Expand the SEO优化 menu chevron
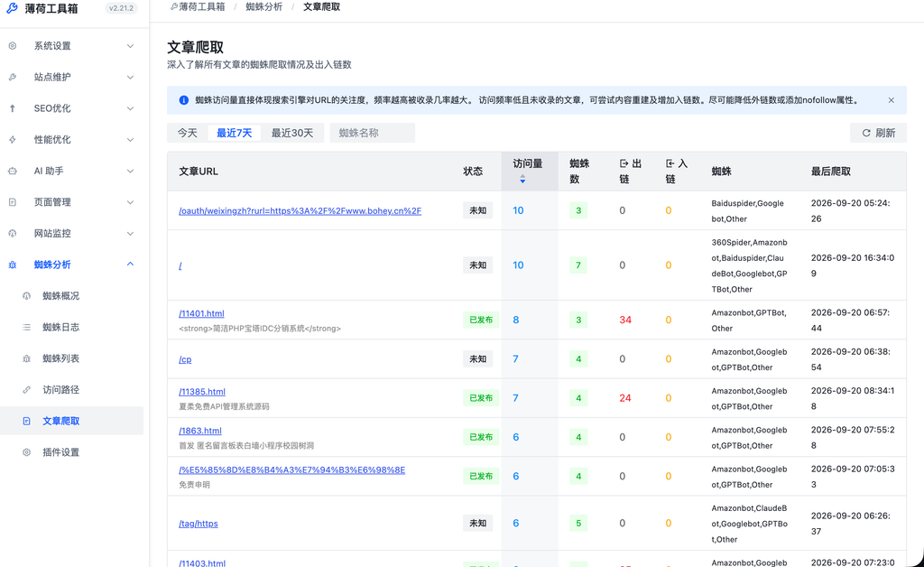This screenshot has width=924, height=567. (130, 108)
